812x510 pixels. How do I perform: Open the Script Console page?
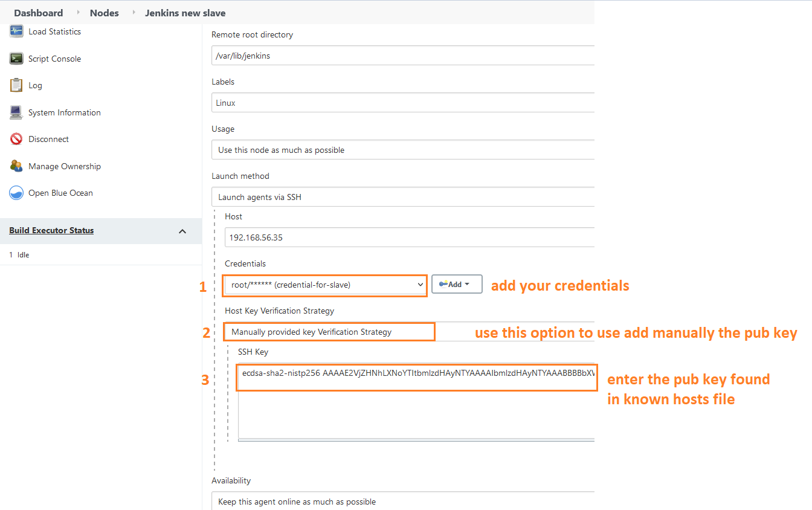click(x=54, y=59)
